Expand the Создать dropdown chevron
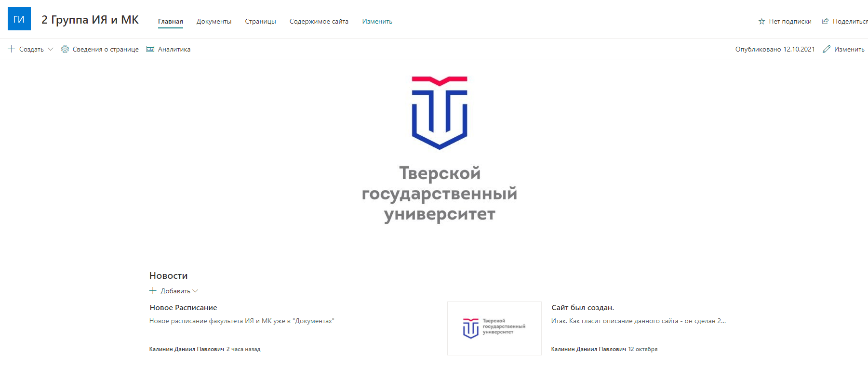This screenshot has width=868, height=366. [x=51, y=49]
